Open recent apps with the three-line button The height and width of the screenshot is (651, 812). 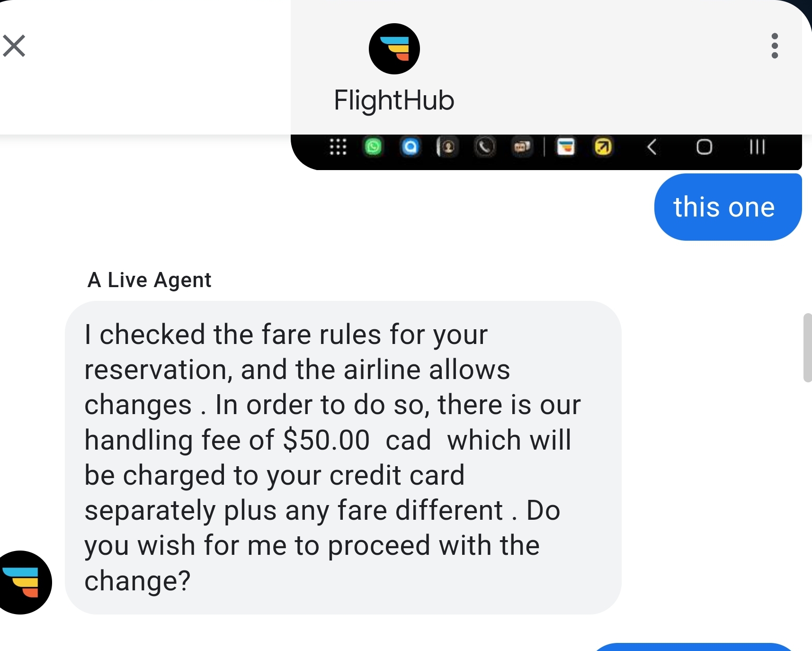757,147
